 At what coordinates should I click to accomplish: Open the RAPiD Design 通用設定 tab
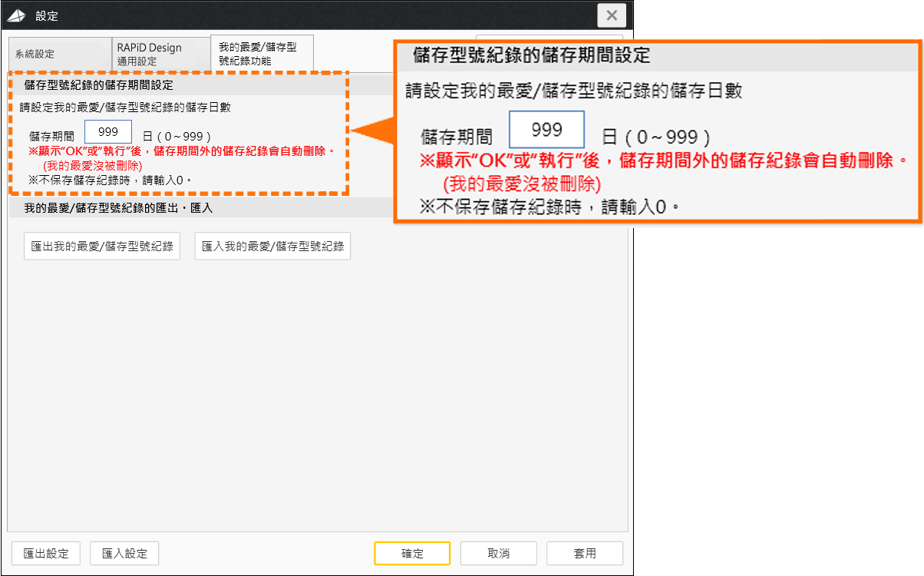pos(150,54)
